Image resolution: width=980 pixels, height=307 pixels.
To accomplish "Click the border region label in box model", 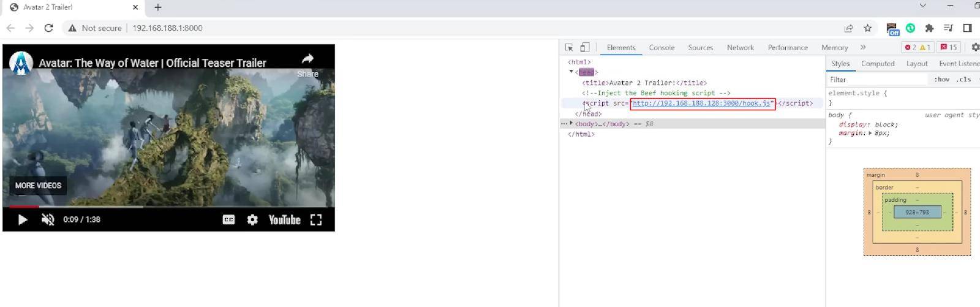I will (884, 188).
